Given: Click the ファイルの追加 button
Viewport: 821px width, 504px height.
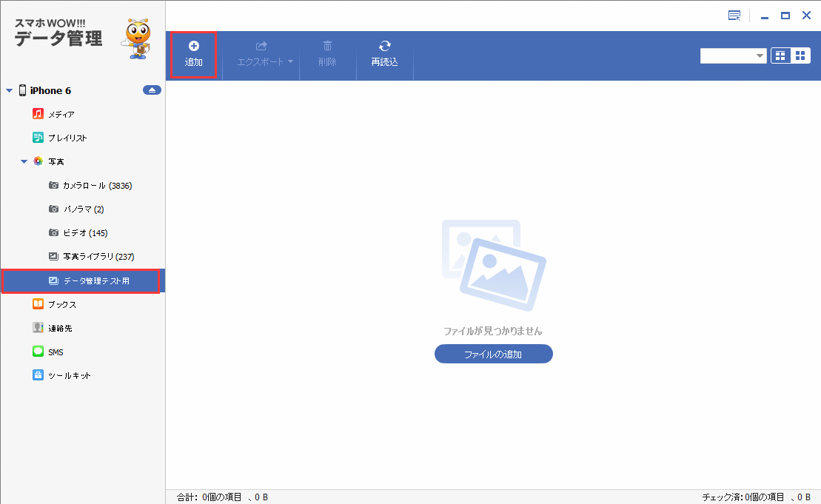Looking at the screenshot, I should (x=493, y=355).
